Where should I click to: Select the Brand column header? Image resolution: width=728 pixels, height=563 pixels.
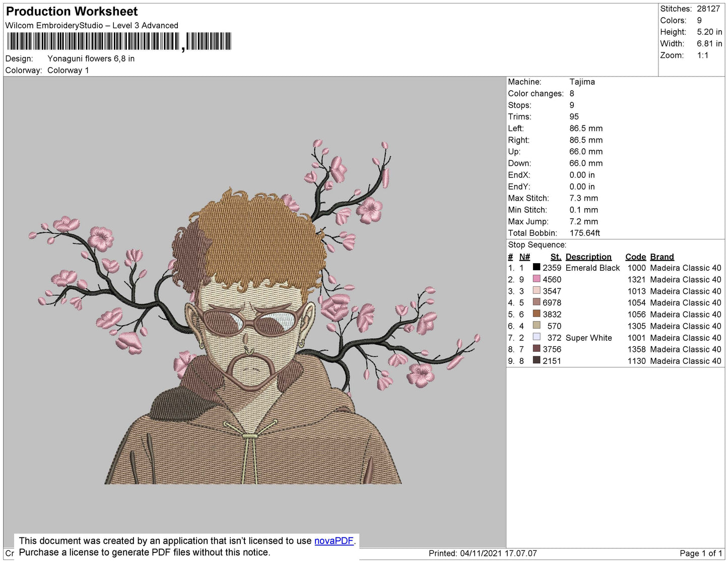pos(661,257)
